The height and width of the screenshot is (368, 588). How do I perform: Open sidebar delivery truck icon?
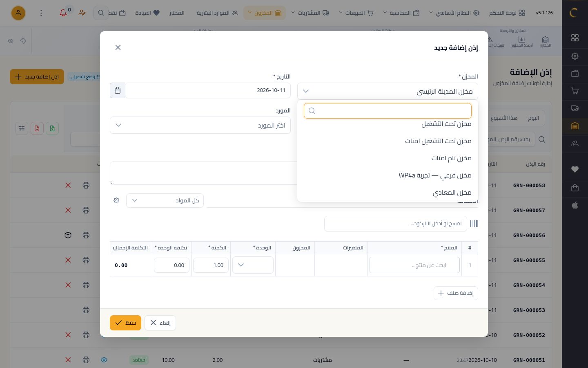point(575,108)
